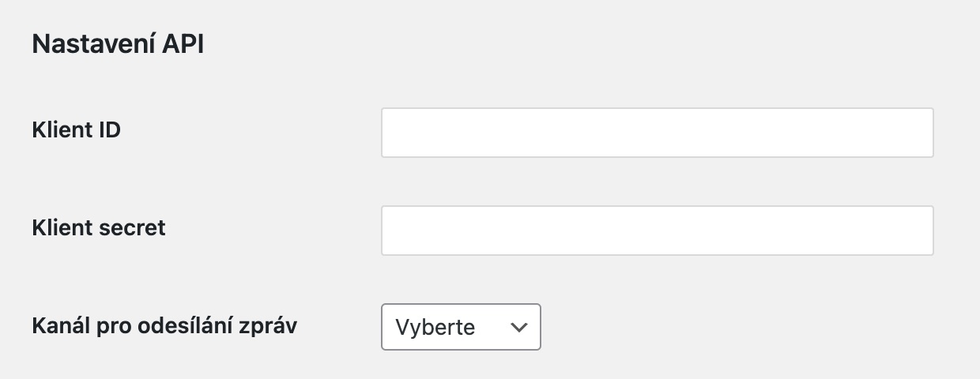Click the chevron arrow in Vyberte dropdown
Screen dimensions: 980x379
[518, 327]
